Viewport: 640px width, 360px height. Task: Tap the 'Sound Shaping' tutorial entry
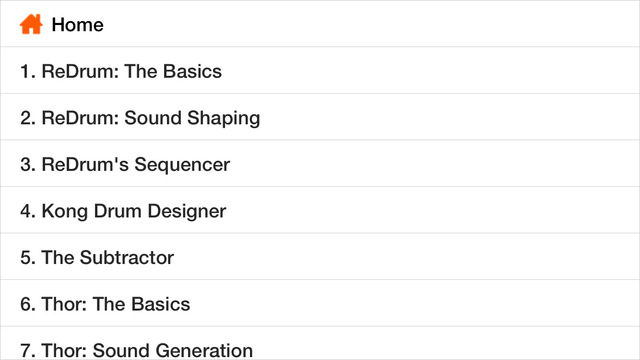(320, 117)
